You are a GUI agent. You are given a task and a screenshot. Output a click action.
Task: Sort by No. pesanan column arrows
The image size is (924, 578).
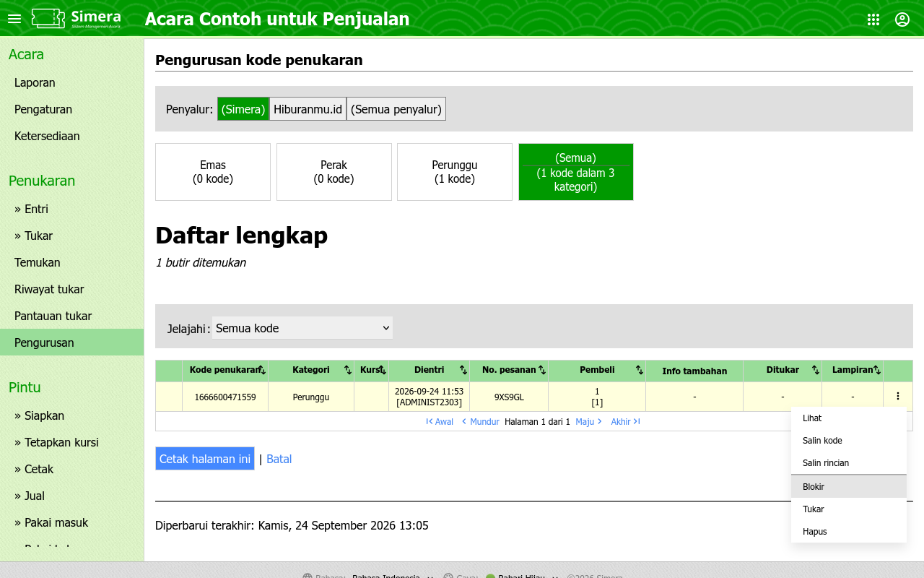pyautogui.click(x=542, y=371)
